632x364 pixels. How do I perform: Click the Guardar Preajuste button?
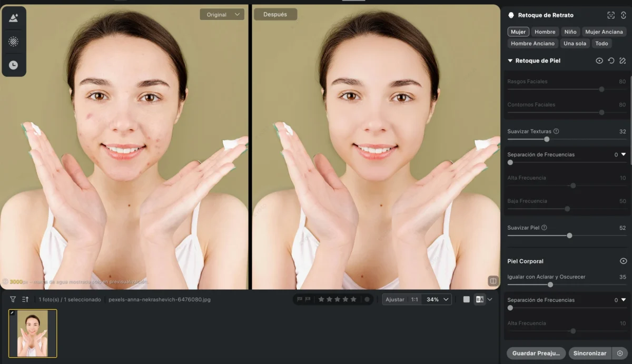click(x=536, y=353)
